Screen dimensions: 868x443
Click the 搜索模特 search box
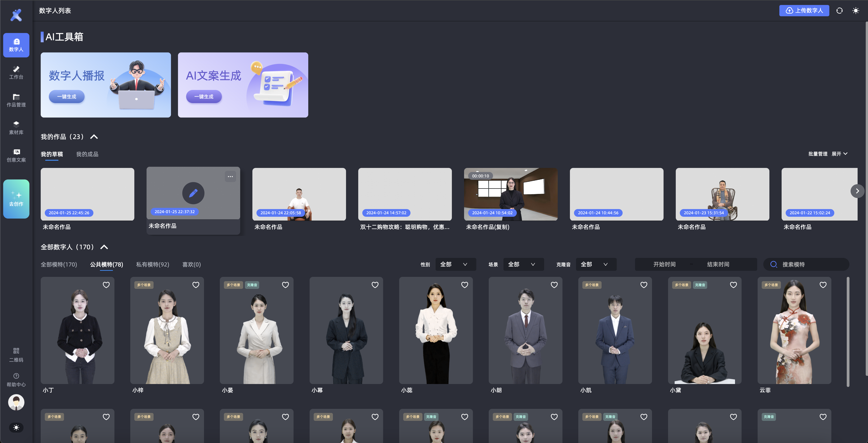(x=806, y=264)
